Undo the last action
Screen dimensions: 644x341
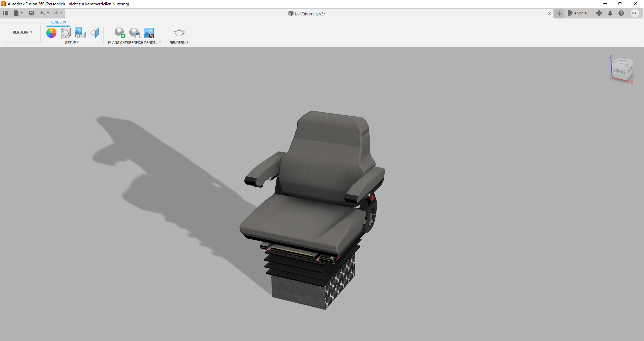(x=42, y=13)
